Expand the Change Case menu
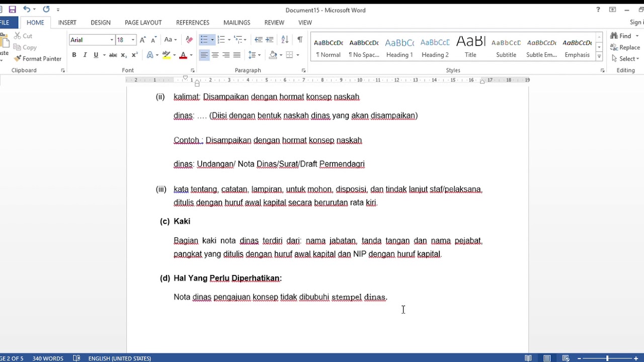Viewport: 644px width, 362px height. 171,40
